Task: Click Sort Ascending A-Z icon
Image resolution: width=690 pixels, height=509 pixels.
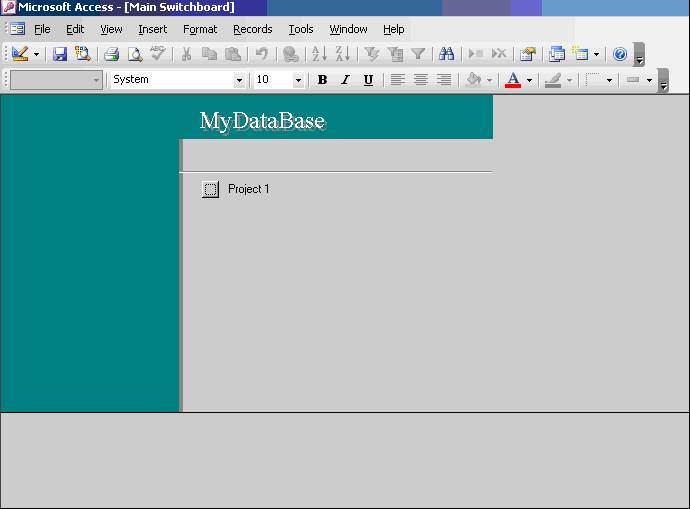Action: click(x=319, y=54)
